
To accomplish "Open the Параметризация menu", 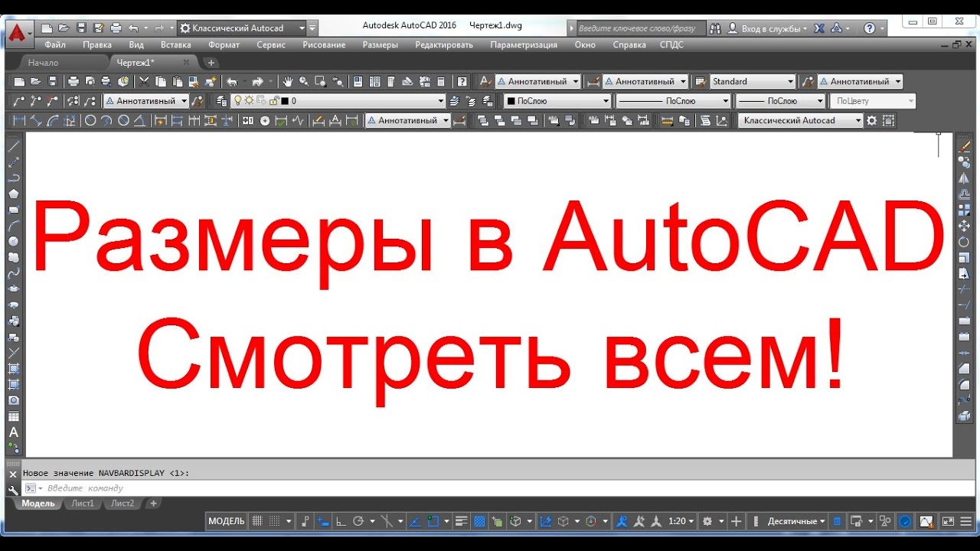I will 524,45.
